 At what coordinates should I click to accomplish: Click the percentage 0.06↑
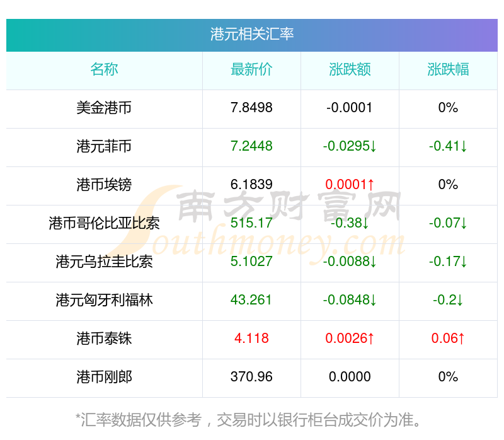[x=448, y=339]
